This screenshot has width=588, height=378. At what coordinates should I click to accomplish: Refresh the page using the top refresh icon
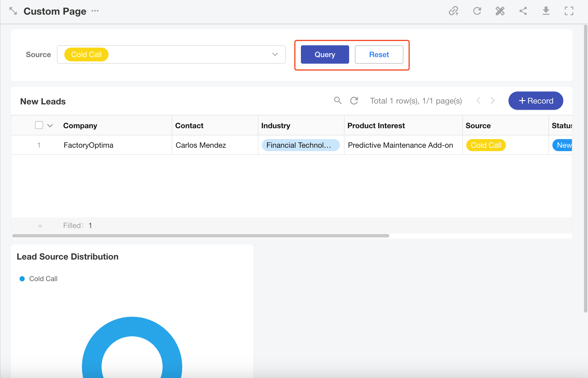coord(477,11)
